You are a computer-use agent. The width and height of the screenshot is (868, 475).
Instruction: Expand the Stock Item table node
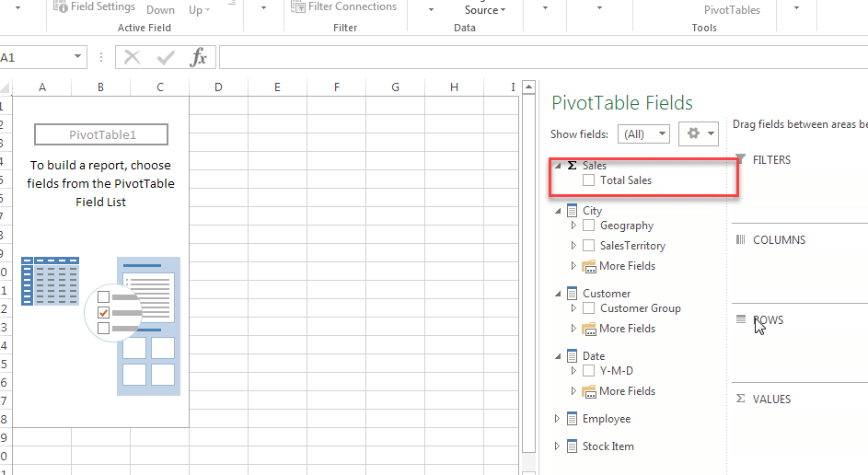click(x=557, y=446)
